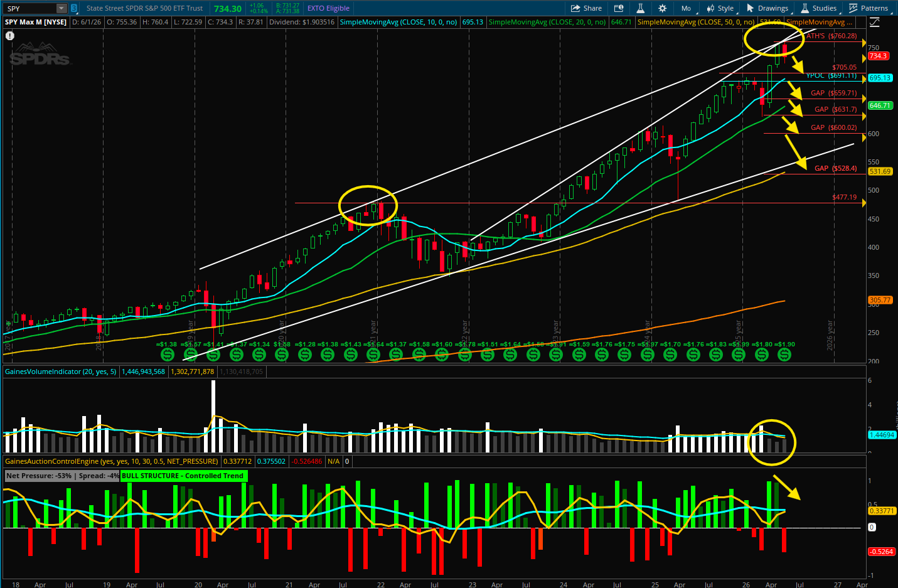Click the green 646.71 price axis bubble
This screenshot has height=588, width=898.
coord(880,105)
